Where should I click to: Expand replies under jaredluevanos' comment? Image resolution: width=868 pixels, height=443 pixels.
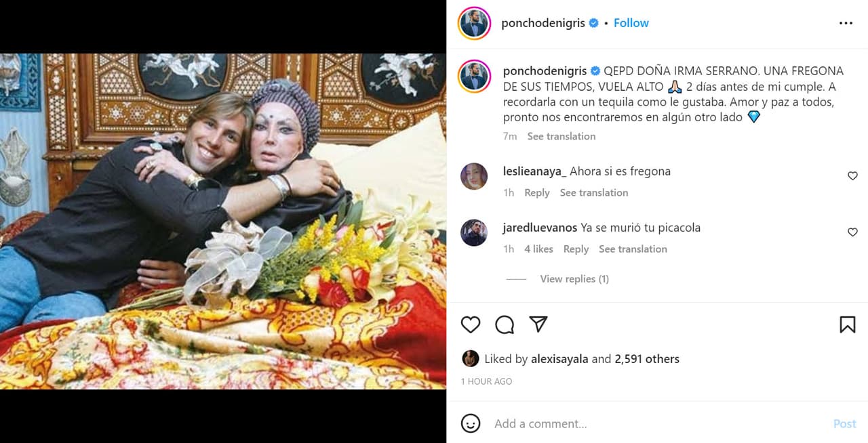[x=574, y=278]
